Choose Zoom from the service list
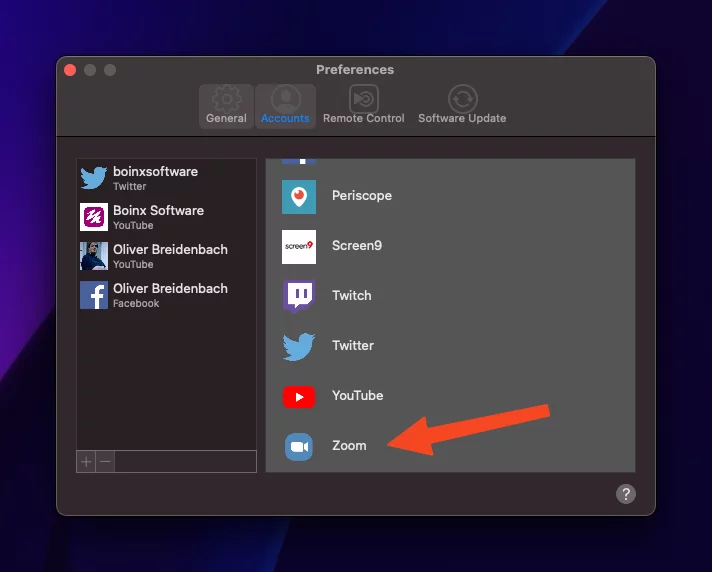 (450, 446)
